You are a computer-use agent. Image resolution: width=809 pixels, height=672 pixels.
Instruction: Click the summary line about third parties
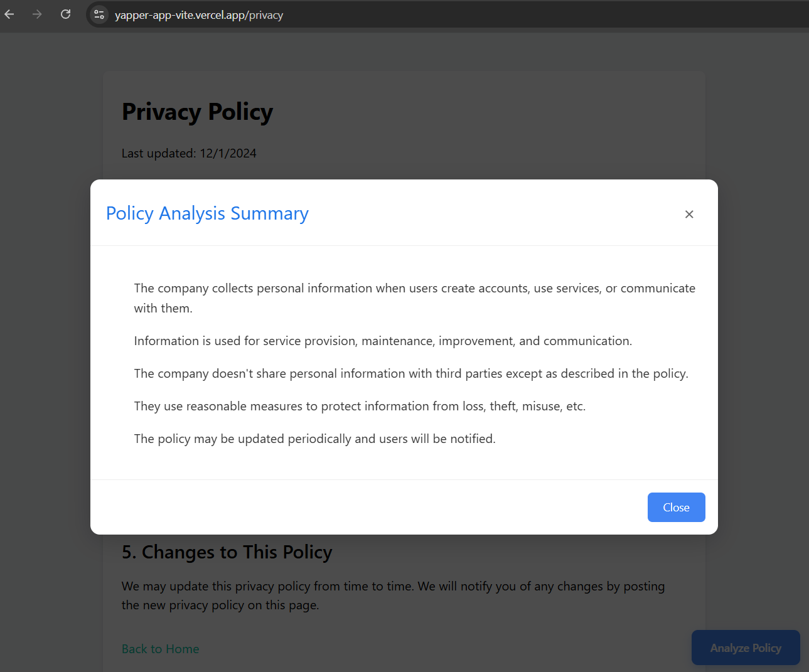tap(411, 373)
